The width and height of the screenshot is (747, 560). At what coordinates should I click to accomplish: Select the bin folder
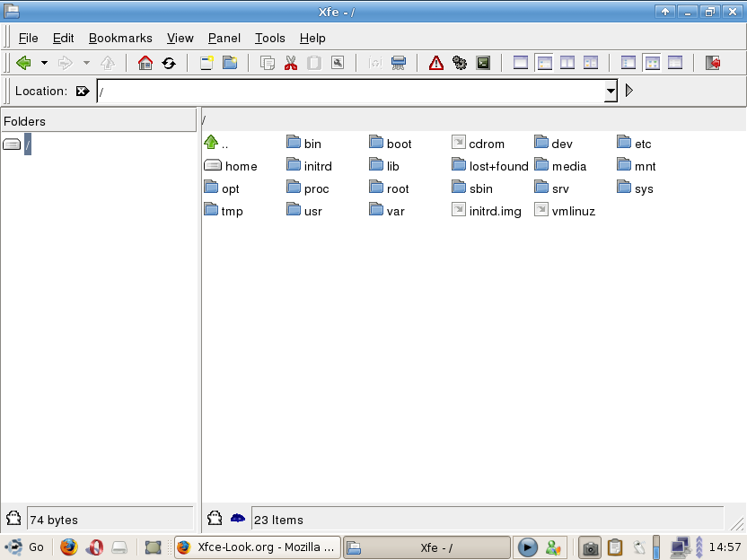(x=304, y=143)
